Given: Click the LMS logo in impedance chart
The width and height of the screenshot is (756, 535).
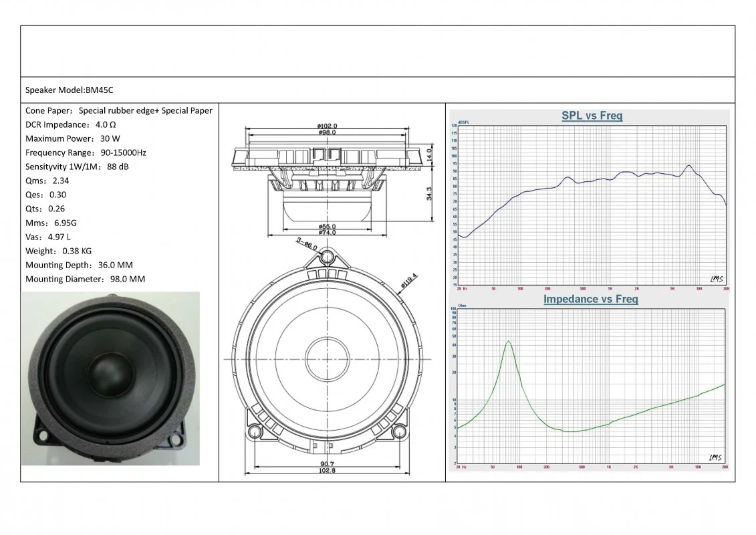Looking at the screenshot, I should point(716,457).
